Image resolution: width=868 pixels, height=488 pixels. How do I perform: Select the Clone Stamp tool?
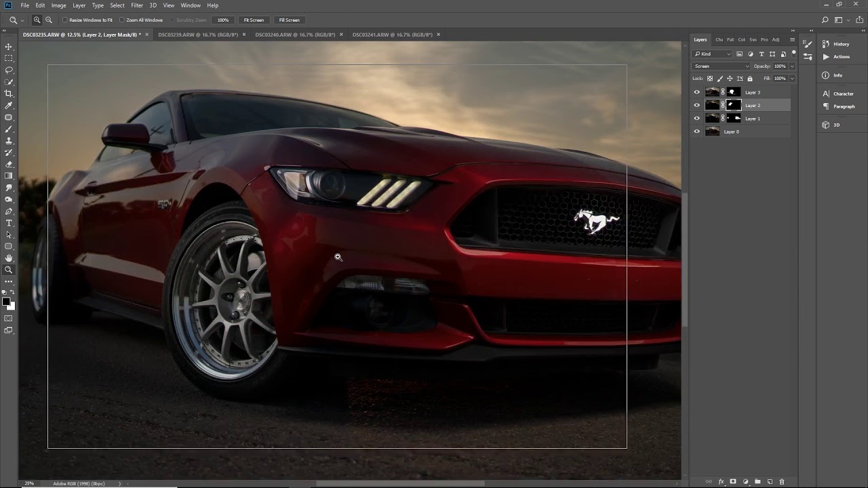9,141
